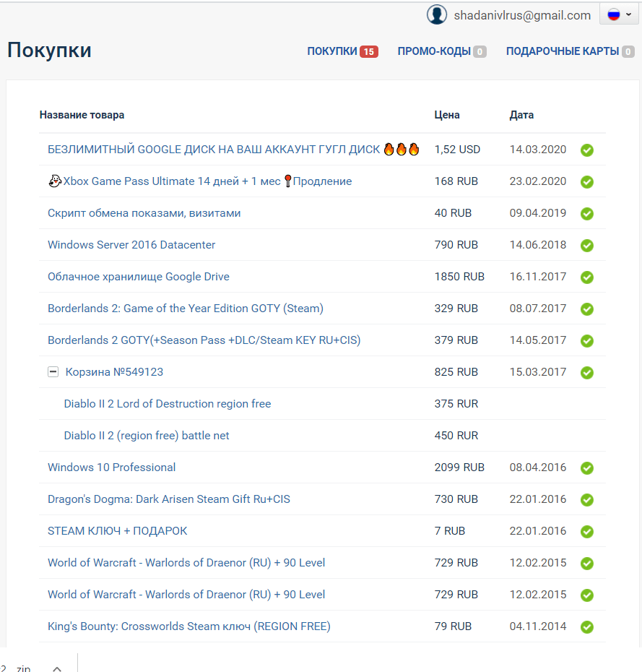
Task: Click the date 15.03.2017
Action: point(538,372)
